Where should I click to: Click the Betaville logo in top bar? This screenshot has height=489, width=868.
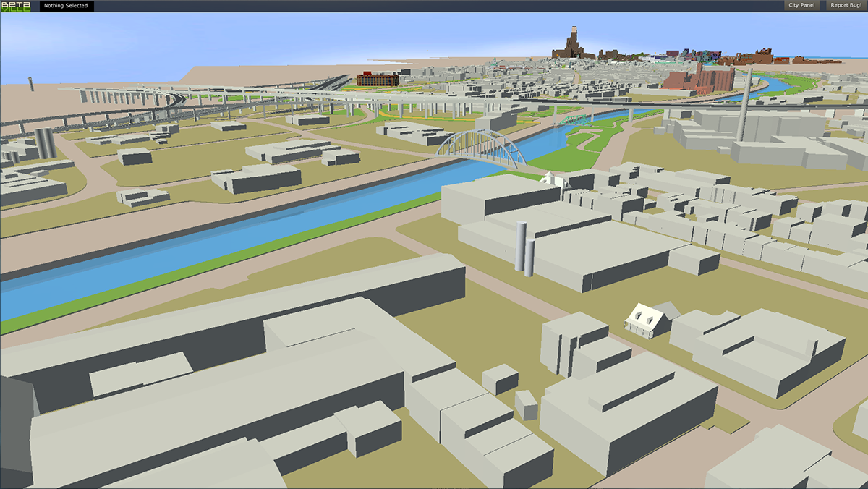point(15,6)
